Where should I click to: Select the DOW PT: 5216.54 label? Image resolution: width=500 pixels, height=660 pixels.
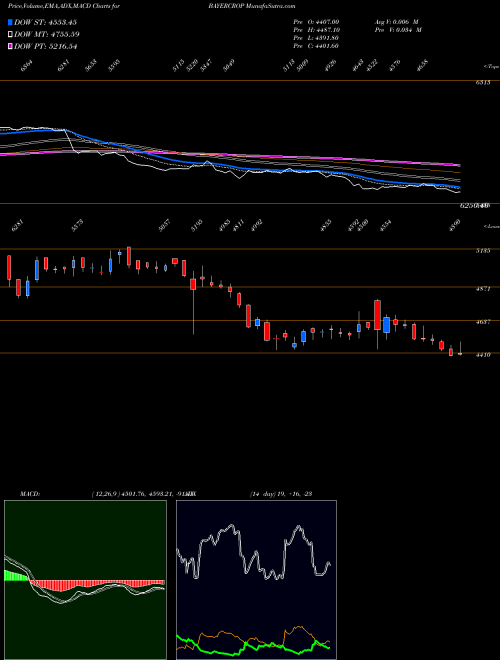coord(45,46)
